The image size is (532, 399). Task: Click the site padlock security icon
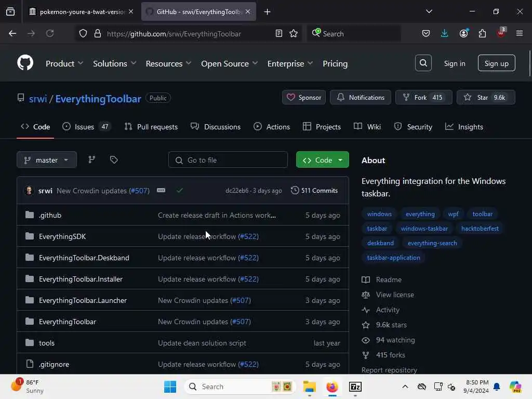tap(98, 34)
